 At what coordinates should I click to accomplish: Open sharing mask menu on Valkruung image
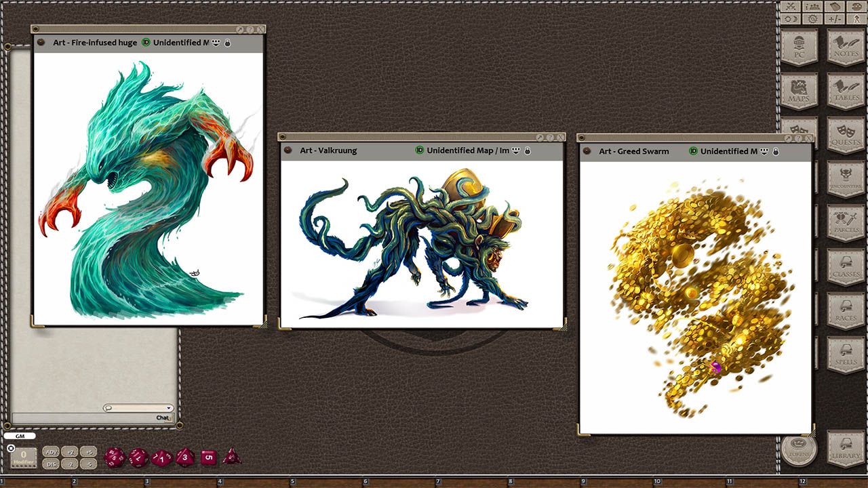(x=516, y=150)
